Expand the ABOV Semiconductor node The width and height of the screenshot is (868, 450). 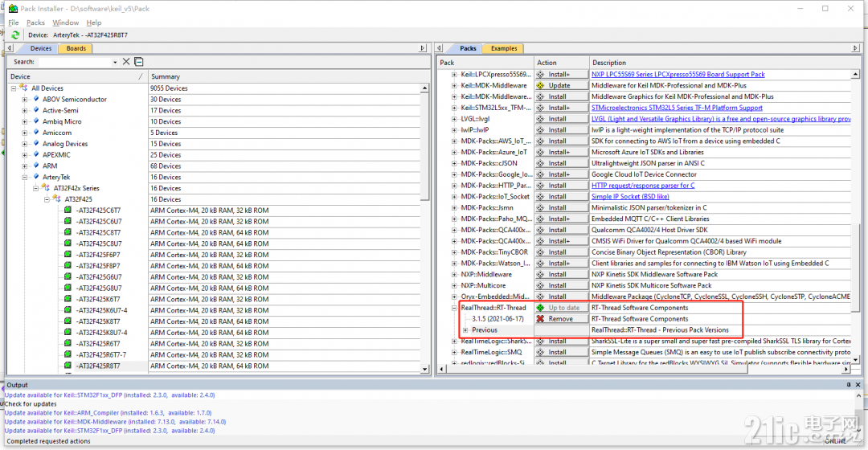click(x=25, y=100)
